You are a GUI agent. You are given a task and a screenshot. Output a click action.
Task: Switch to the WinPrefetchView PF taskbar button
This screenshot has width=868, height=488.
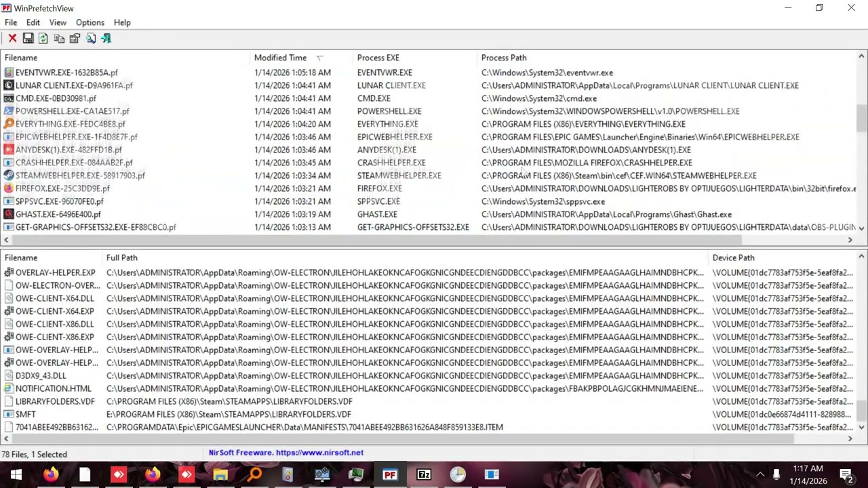[390, 474]
